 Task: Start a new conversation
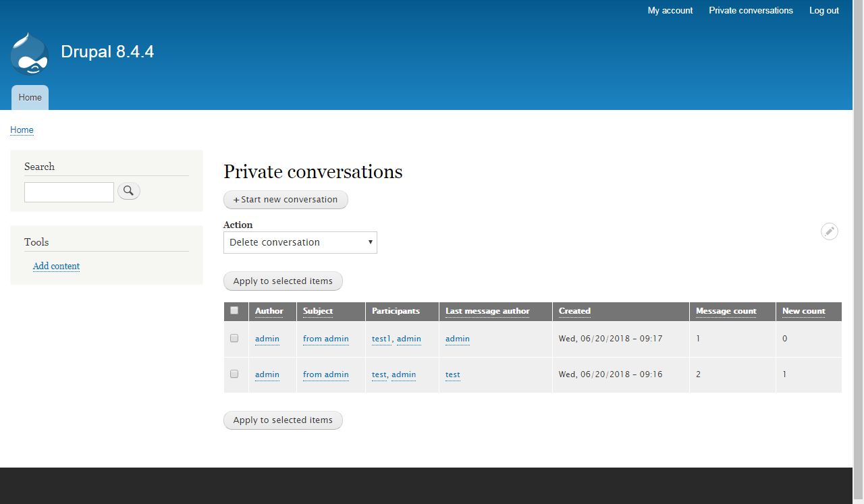[x=286, y=199]
